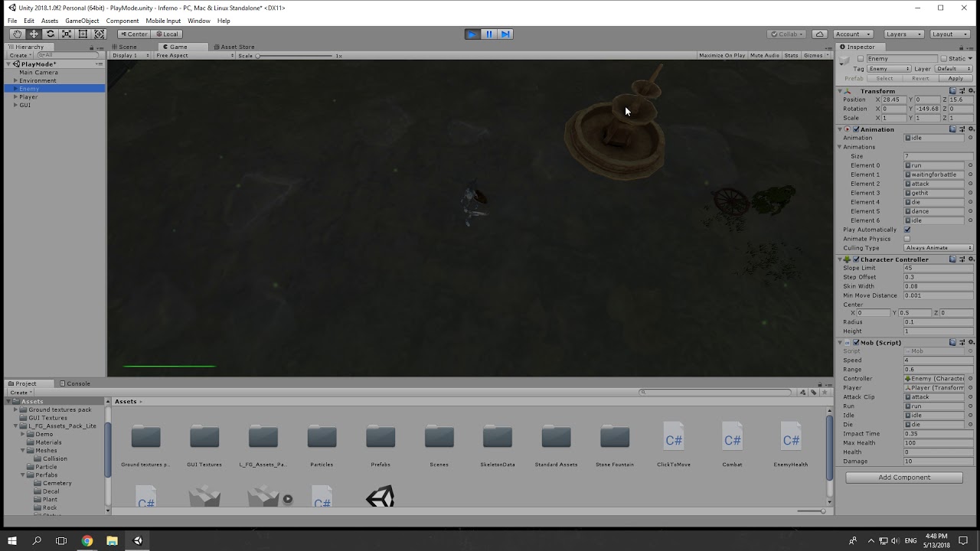Open Combat C# script asset
This screenshot has height=551, width=980.
click(x=732, y=445)
